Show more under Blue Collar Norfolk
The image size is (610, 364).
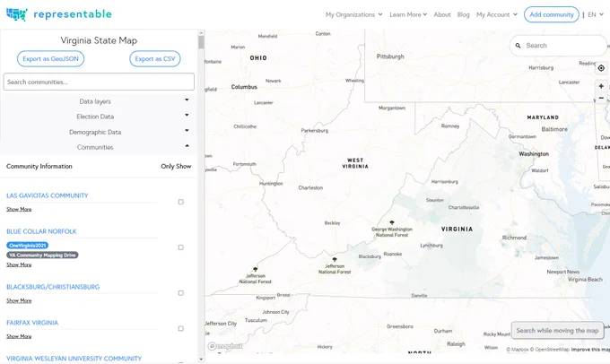[x=19, y=264]
